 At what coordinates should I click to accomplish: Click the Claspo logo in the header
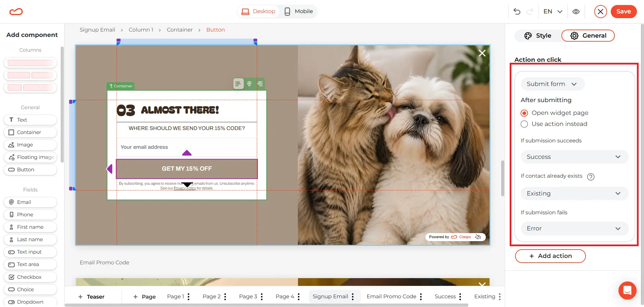(x=16, y=12)
